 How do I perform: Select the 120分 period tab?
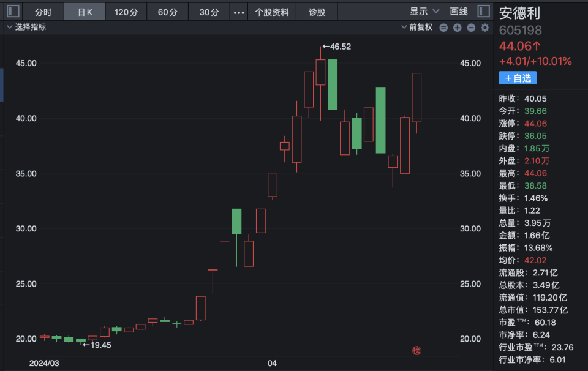coord(126,12)
